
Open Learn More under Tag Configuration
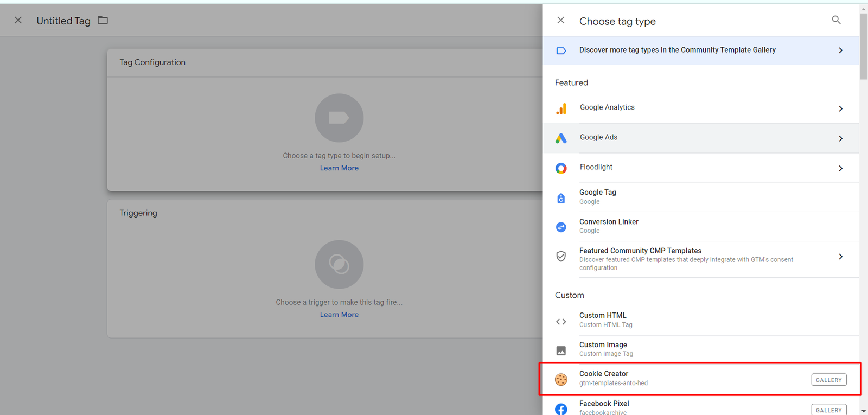(x=339, y=168)
